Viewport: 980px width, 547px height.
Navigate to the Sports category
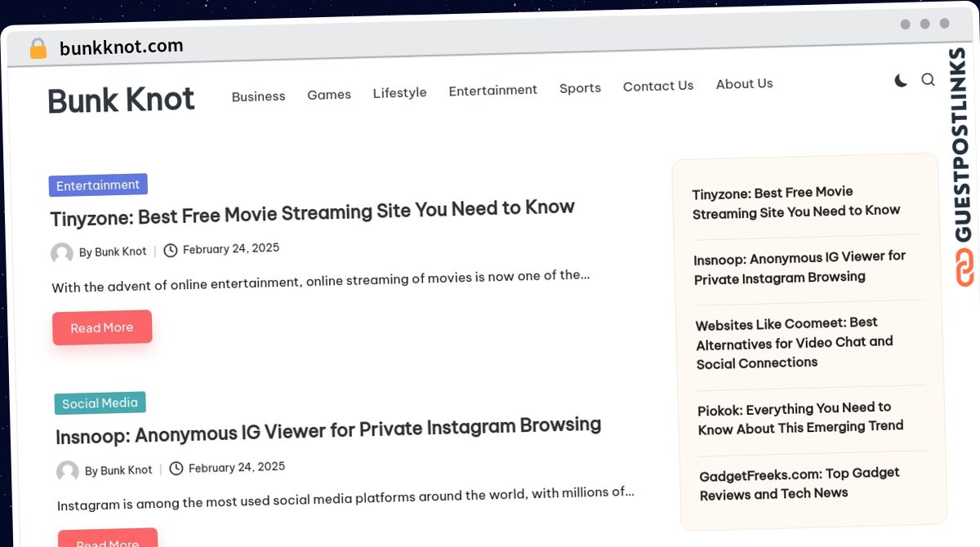click(580, 88)
